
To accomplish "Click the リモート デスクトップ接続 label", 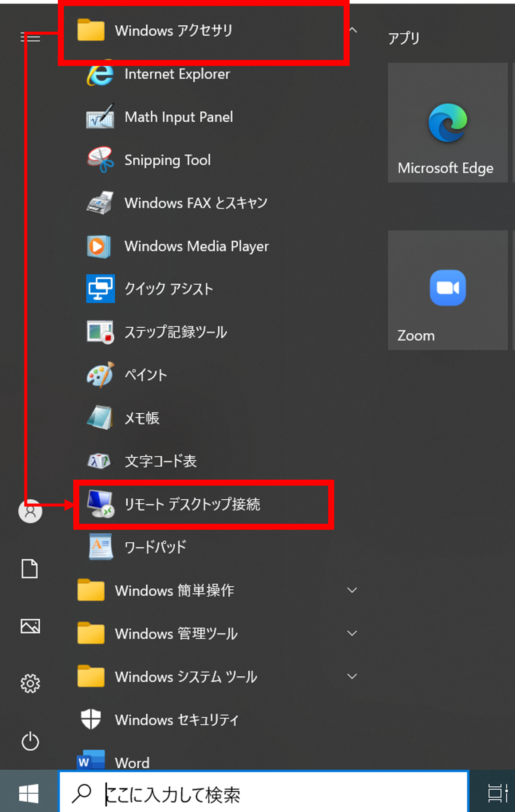I will click(192, 504).
